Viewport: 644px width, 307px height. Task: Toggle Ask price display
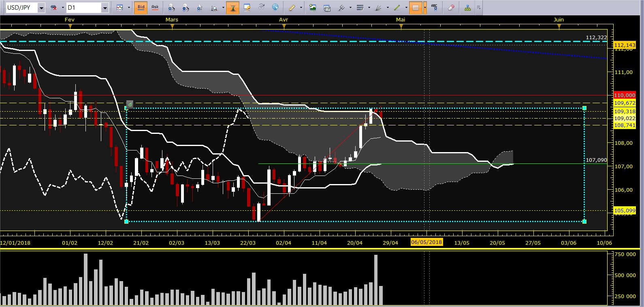[x=155, y=8]
